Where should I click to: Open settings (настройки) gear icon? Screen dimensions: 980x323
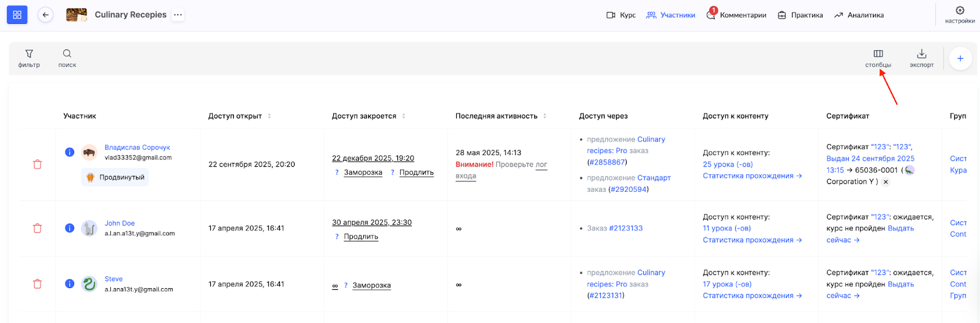[960, 10]
